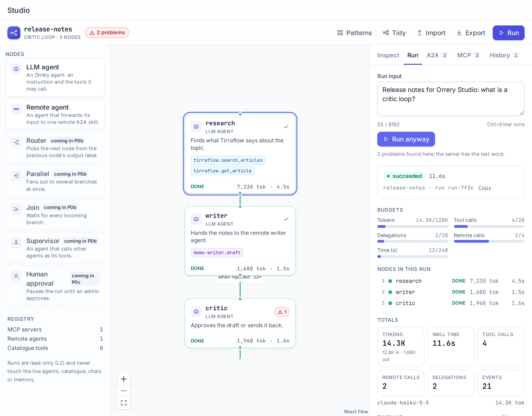The width and height of the screenshot is (532, 416).
Task: Click the Run anyway button
Action: tap(406, 139)
